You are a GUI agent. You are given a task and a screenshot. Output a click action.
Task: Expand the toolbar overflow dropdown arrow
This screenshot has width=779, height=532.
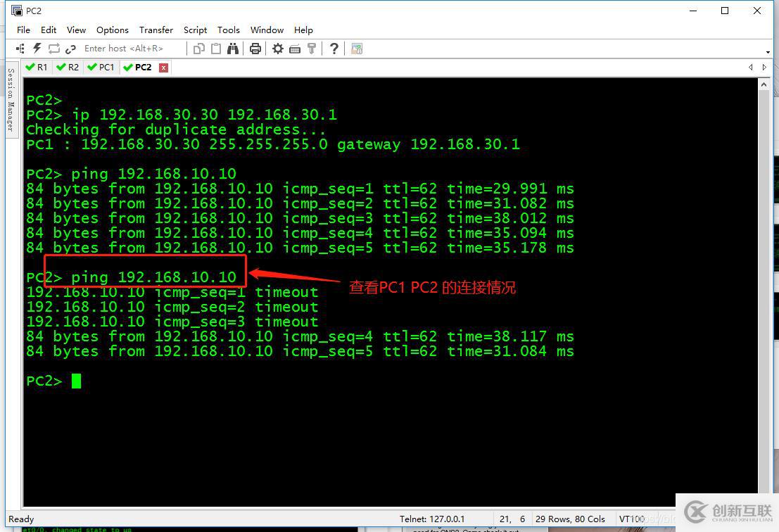pyautogui.click(x=768, y=51)
